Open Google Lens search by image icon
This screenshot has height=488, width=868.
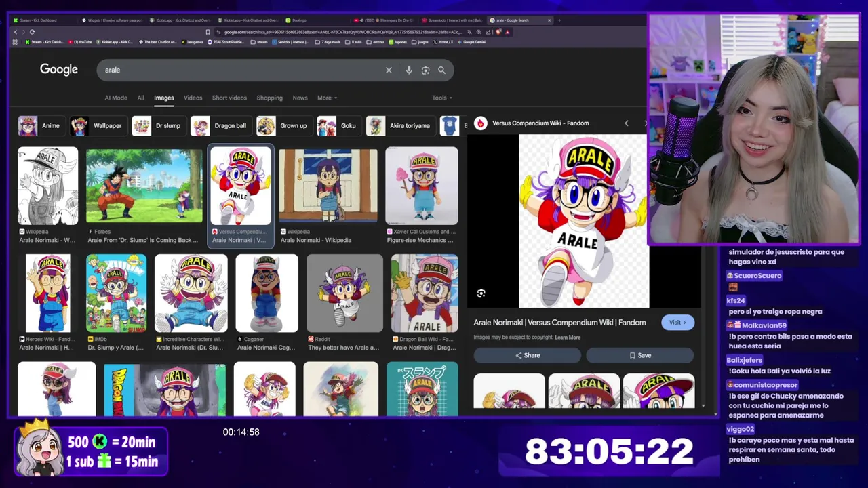click(425, 70)
